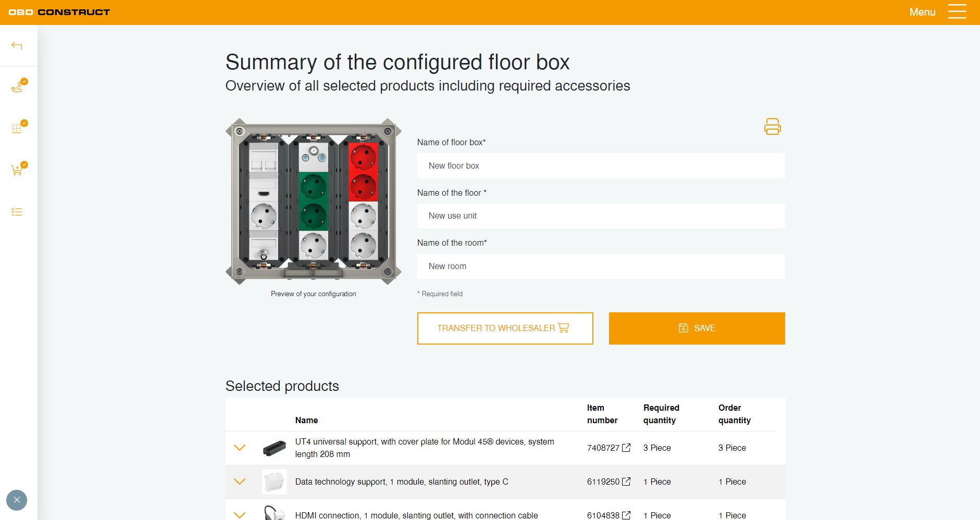Open the shopping cart step icon
The width and height of the screenshot is (980, 520).
18,170
